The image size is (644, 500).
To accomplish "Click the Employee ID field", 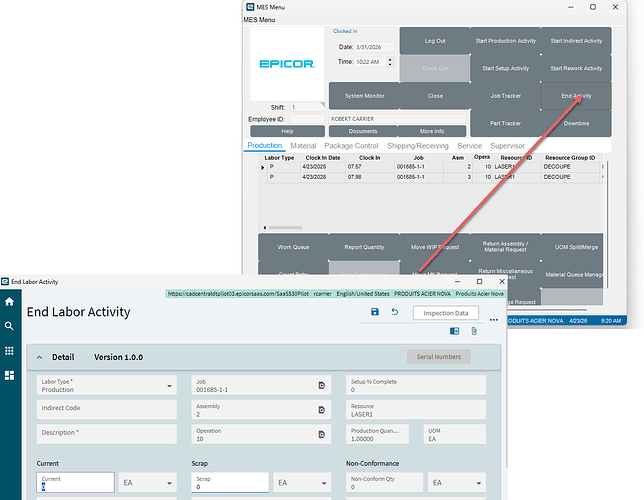I will 306,119.
